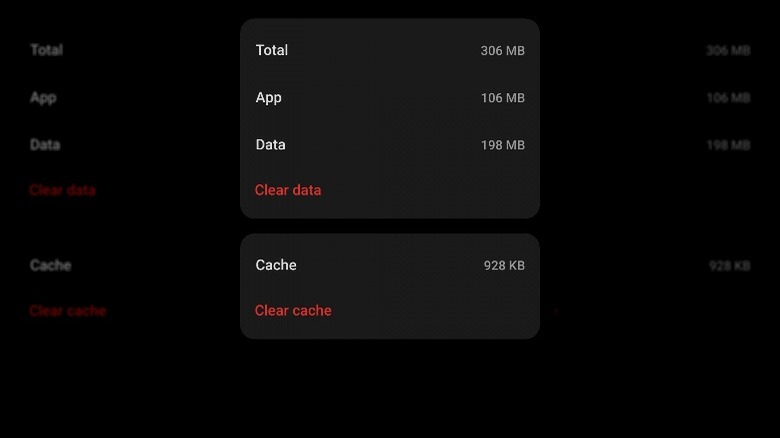Click the blurred 106 MB value on right
This screenshot has width=780, height=438.
pos(728,98)
